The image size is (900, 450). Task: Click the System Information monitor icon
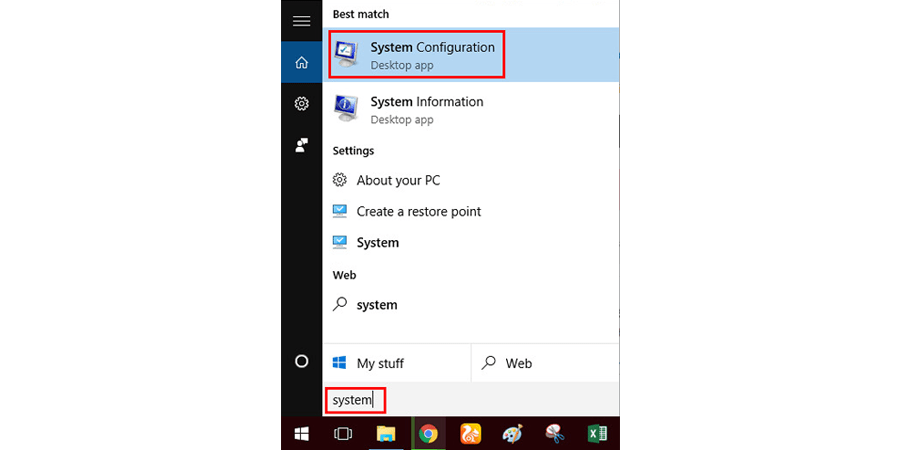click(346, 109)
